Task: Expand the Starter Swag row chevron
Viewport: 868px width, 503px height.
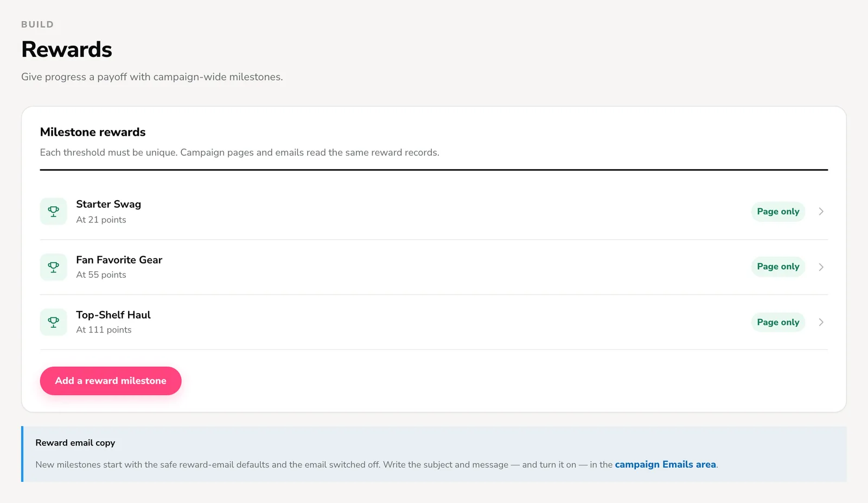Action: click(x=821, y=212)
